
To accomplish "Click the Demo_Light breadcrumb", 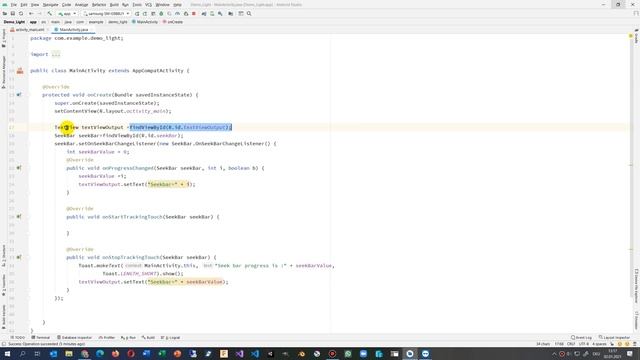I will [x=14, y=22].
